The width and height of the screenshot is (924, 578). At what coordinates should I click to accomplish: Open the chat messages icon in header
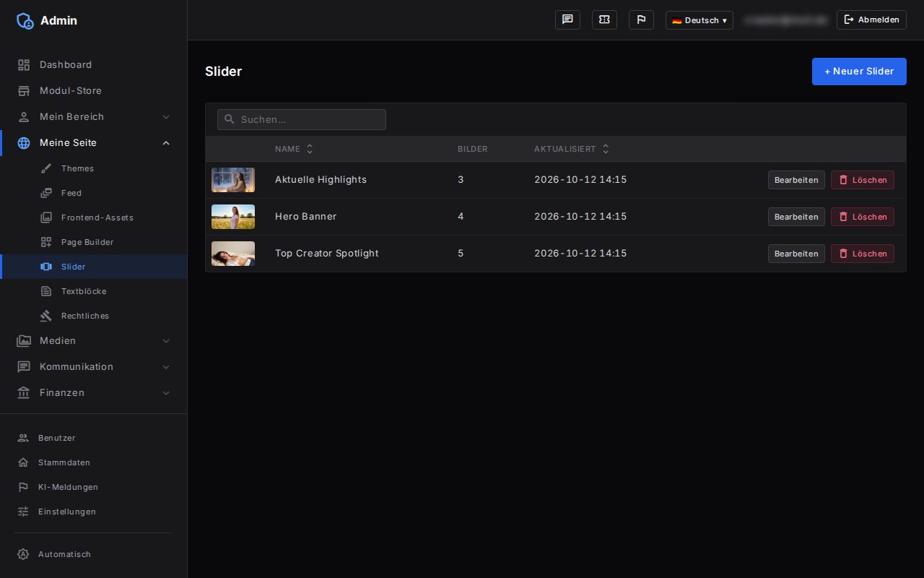point(567,20)
